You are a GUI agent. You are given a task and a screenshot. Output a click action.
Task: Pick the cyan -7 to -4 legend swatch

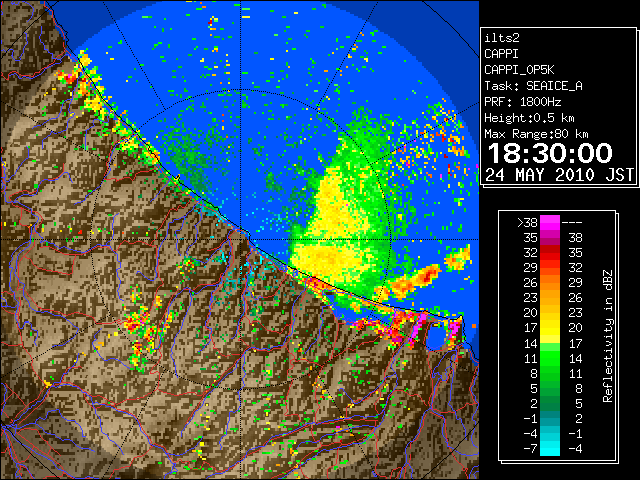[x=550, y=448]
